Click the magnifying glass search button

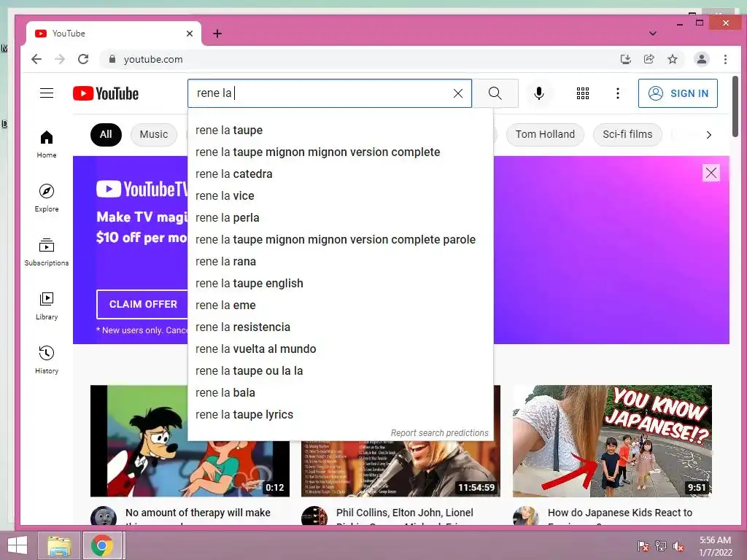pyautogui.click(x=495, y=93)
